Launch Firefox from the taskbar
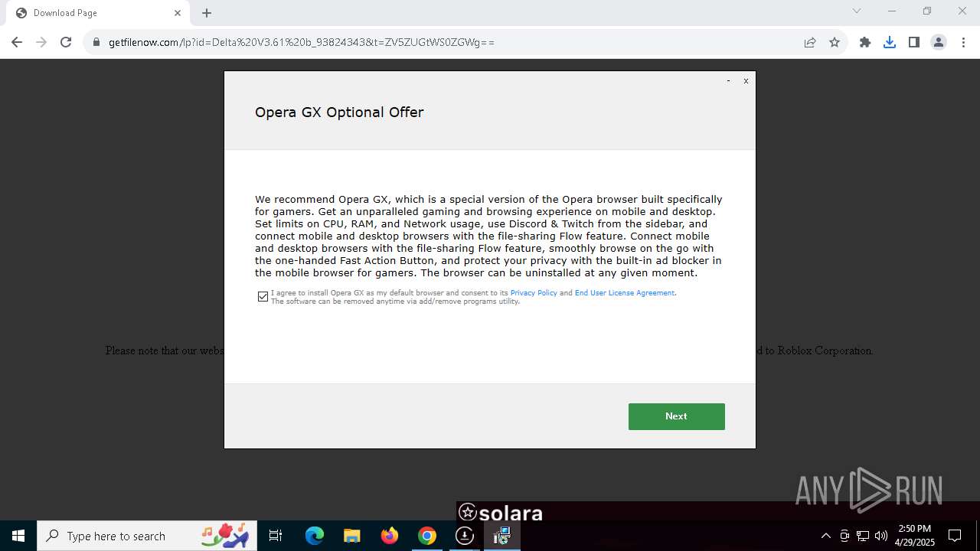The image size is (980, 551). (390, 536)
